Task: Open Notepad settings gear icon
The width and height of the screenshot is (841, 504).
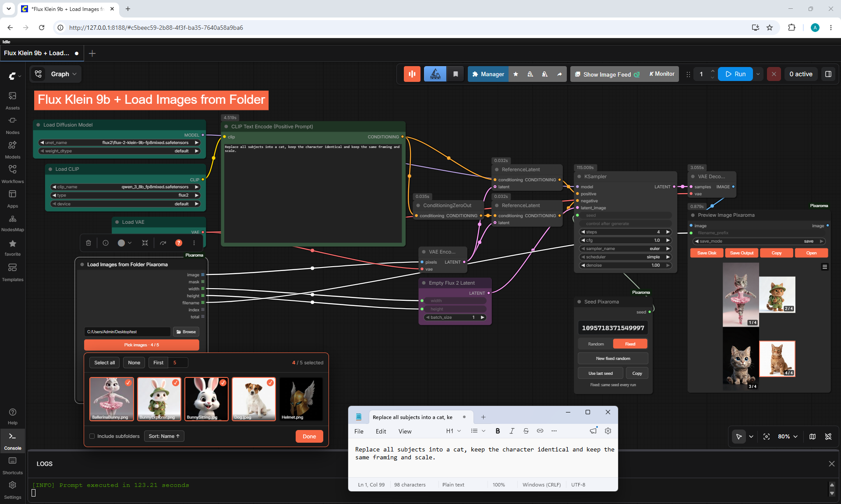Action: pyautogui.click(x=608, y=431)
